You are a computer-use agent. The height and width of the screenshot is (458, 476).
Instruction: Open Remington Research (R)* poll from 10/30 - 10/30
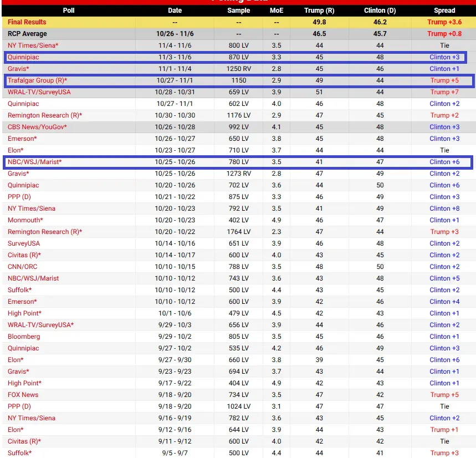pos(45,115)
